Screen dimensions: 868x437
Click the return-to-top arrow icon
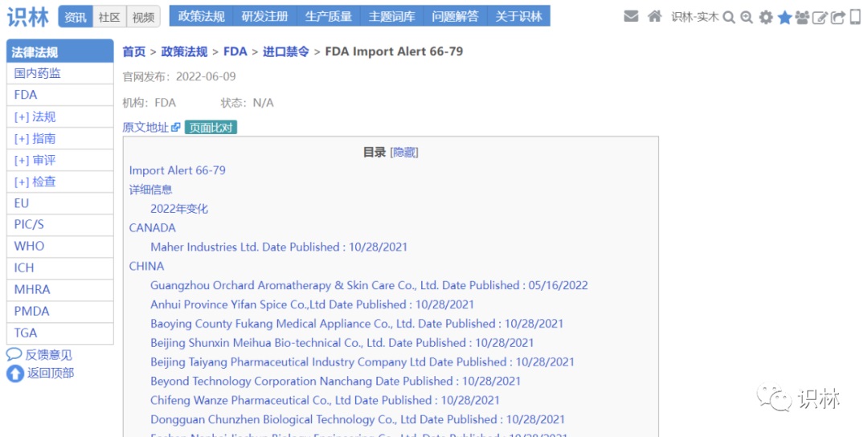[x=15, y=374]
